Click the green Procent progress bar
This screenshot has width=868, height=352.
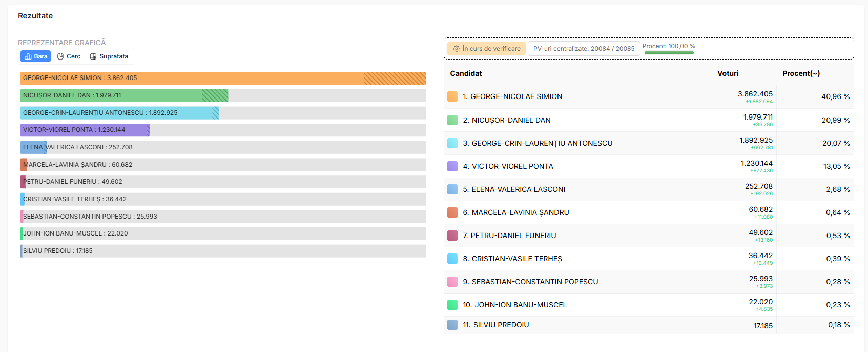(669, 53)
